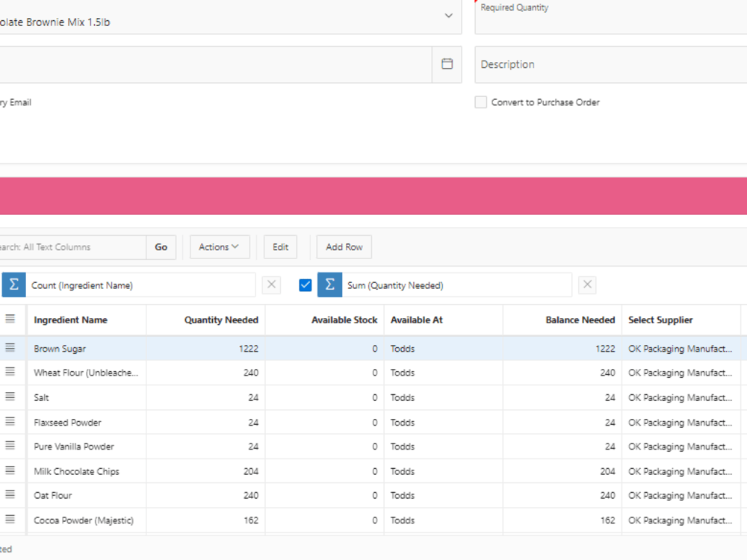Uncheck the Sum (Quantity Needed) aggregate checkbox

(x=305, y=284)
